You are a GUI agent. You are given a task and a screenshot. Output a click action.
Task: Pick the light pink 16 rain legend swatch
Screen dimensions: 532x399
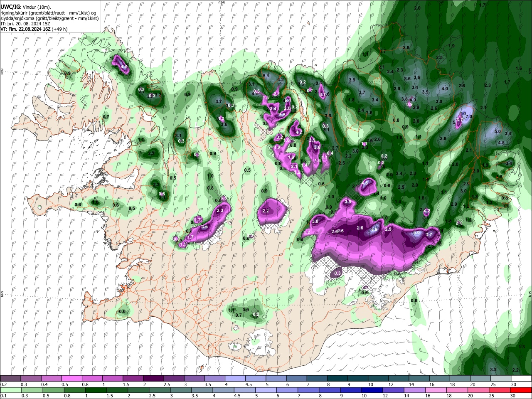[436, 390]
